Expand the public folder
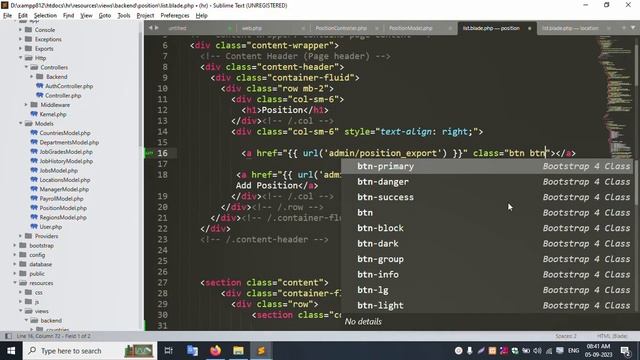The height and width of the screenshot is (360, 640). [x=15, y=273]
